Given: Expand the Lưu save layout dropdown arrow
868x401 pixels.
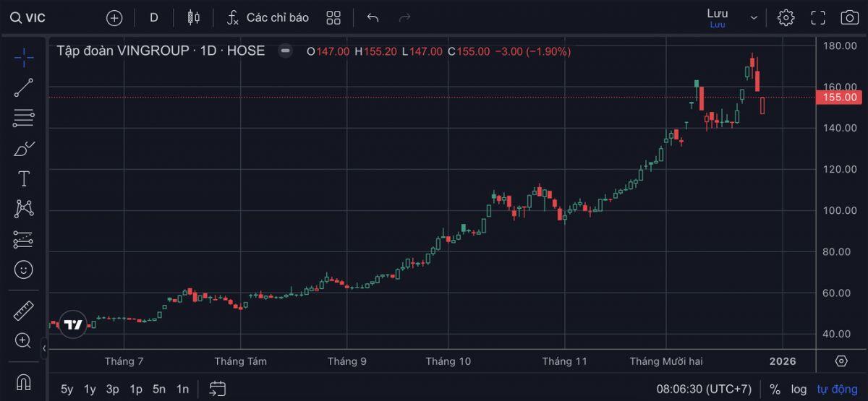Looking at the screenshot, I should (x=754, y=17).
